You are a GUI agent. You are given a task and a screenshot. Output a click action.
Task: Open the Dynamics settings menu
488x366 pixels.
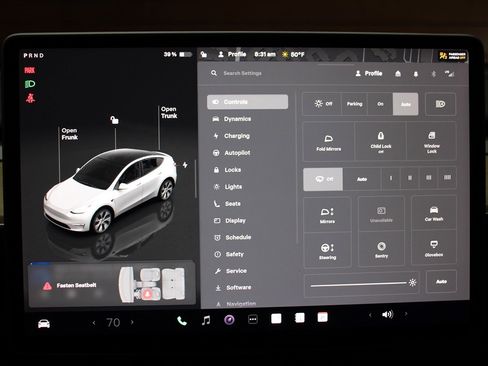click(x=232, y=119)
